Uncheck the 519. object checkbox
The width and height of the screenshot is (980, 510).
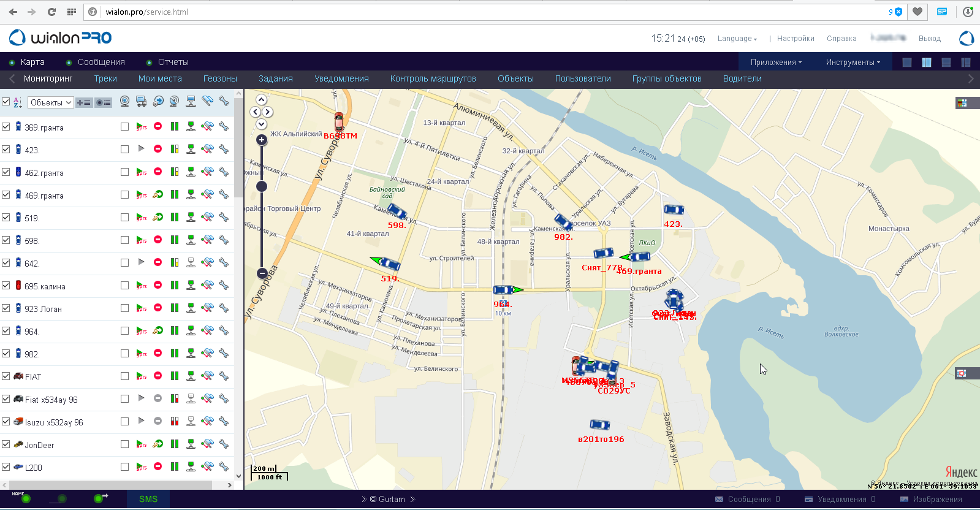coord(6,218)
